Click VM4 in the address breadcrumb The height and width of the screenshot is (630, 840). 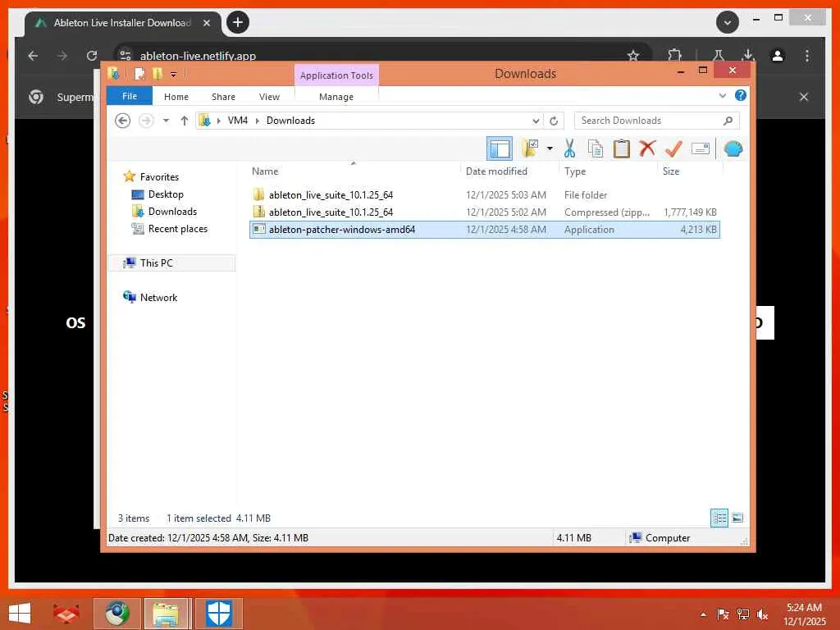237,121
